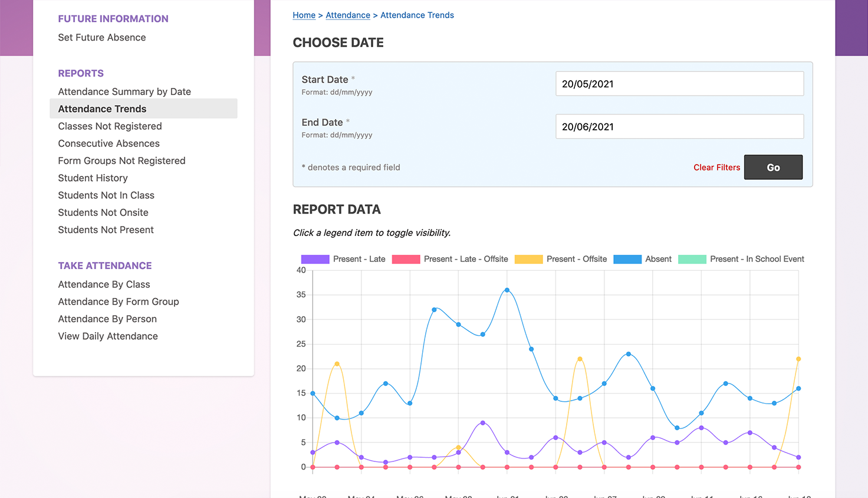Focus the End Date input field

pyautogui.click(x=679, y=126)
